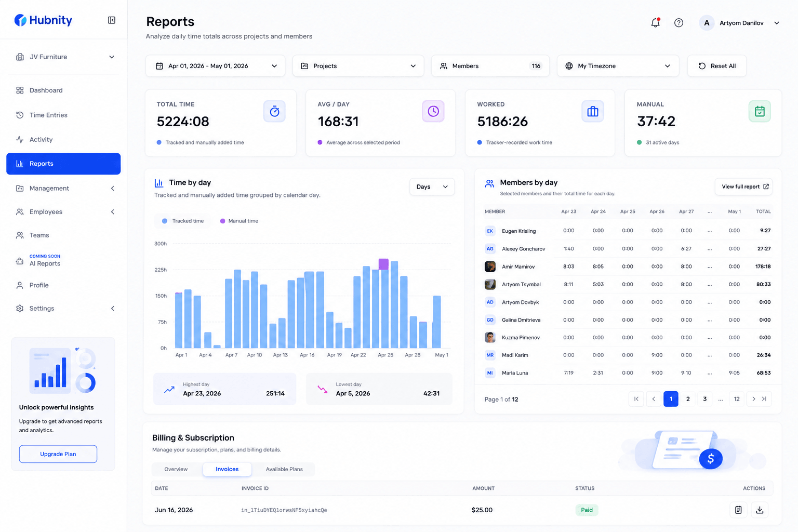This screenshot has width=798, height=532.
Task: Open the My Timezone dropdown
Action: click(x=618, y=66)
